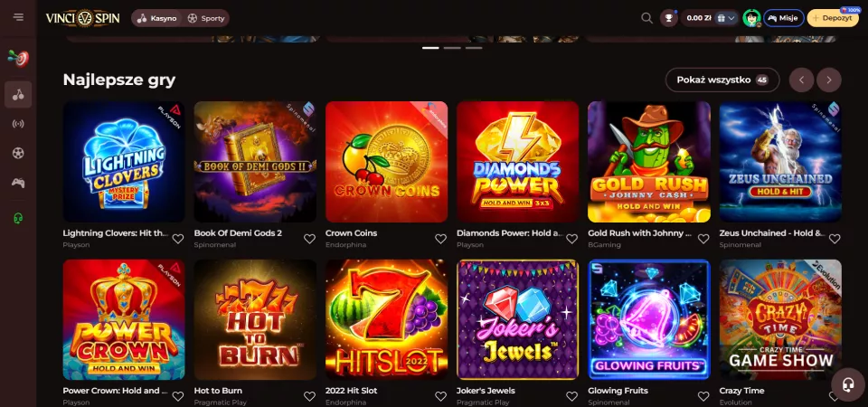Open the hamburger menu icon
Viewport: 868px width, 407px height.
pos(18,17)
